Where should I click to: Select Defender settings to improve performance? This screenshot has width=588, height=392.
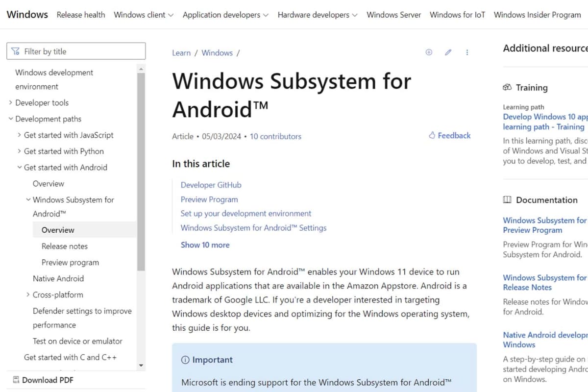(x=82, y=318)
